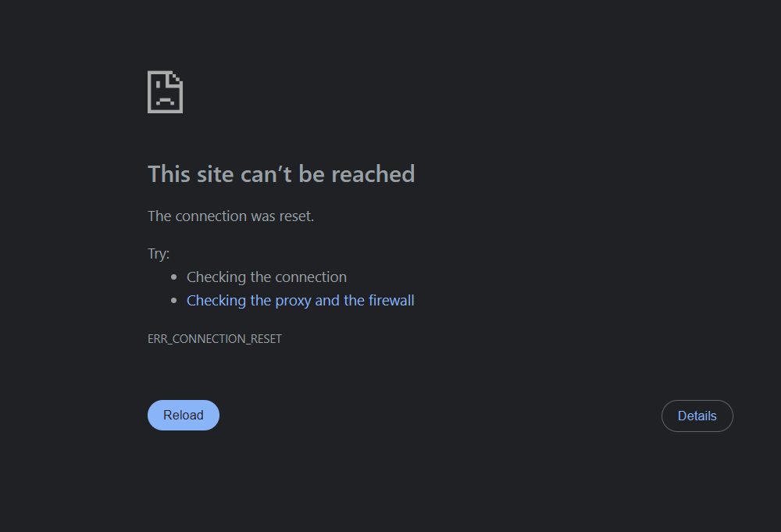Click the "Try:" label
Image resolution: width=781 pixels, height=532 pixels.
[159, 254]
